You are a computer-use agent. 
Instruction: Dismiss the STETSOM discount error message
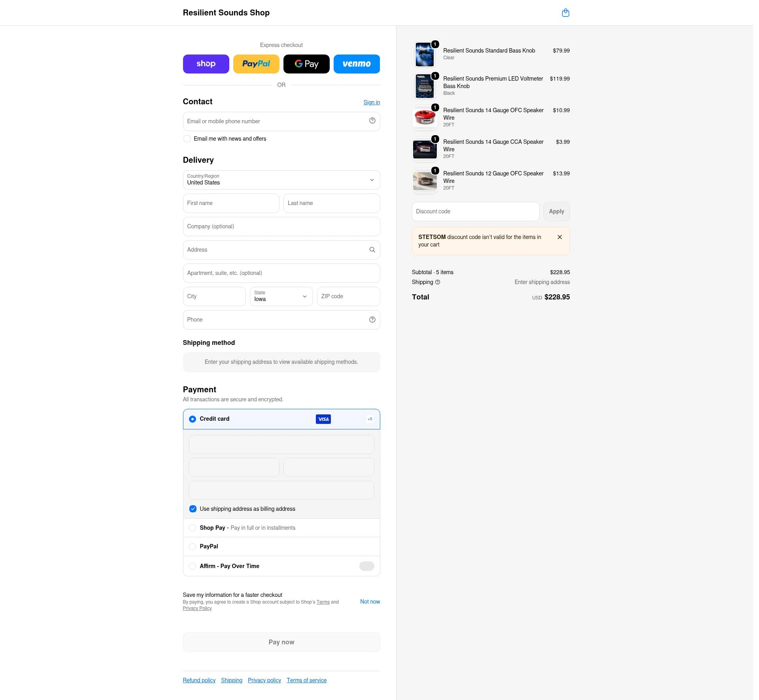pyautogui.click(x=560, y=237)
